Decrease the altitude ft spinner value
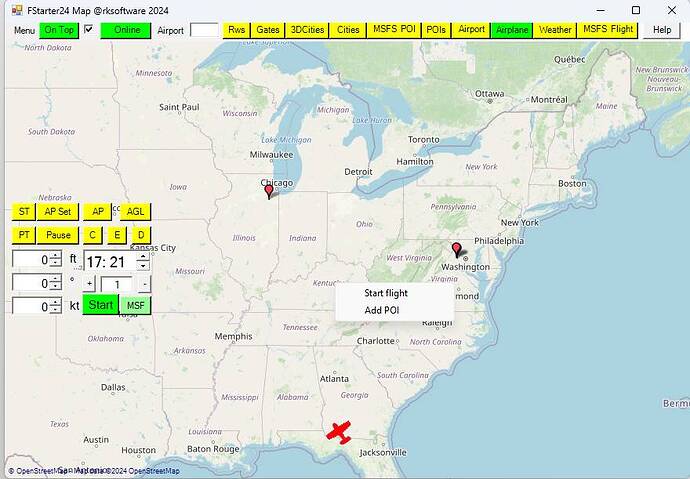 coord(55,264)
